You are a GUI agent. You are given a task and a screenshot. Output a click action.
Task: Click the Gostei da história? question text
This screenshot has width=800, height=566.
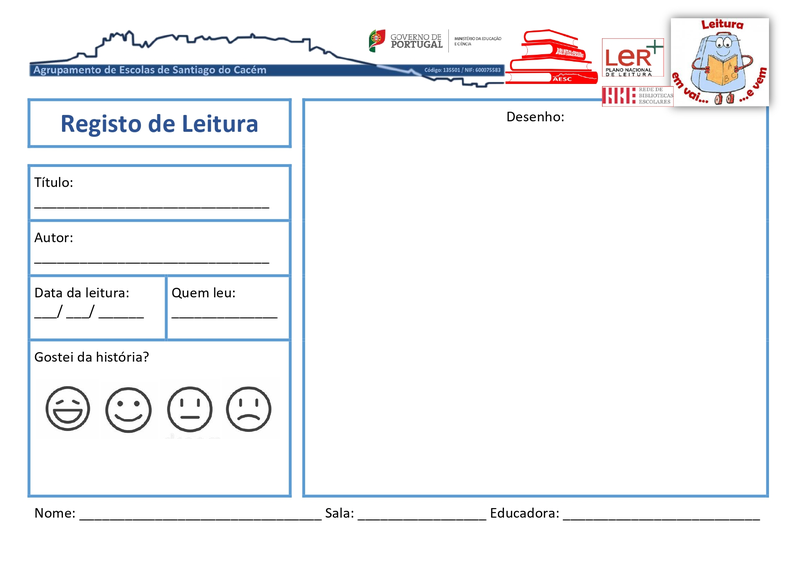(92, 357)
